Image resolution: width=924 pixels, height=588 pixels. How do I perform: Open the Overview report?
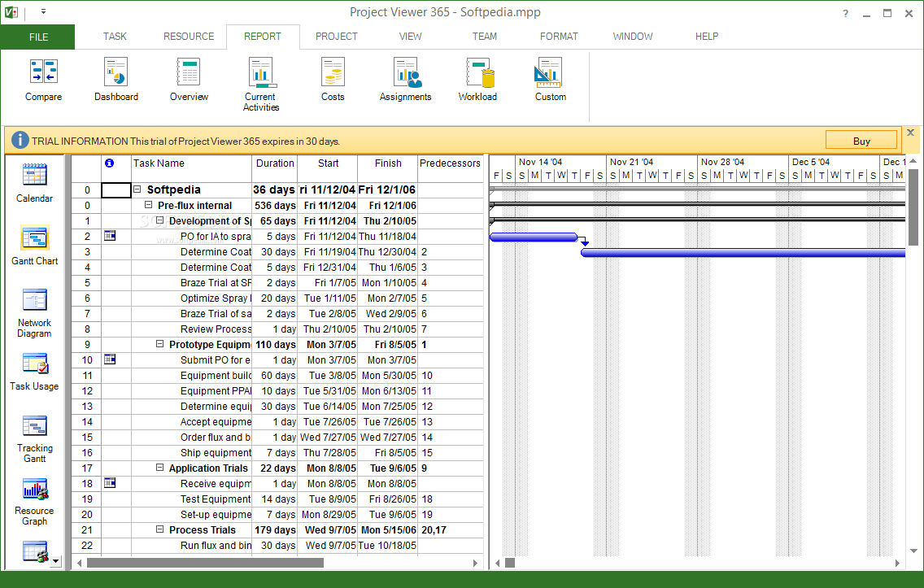click(190, 80)
